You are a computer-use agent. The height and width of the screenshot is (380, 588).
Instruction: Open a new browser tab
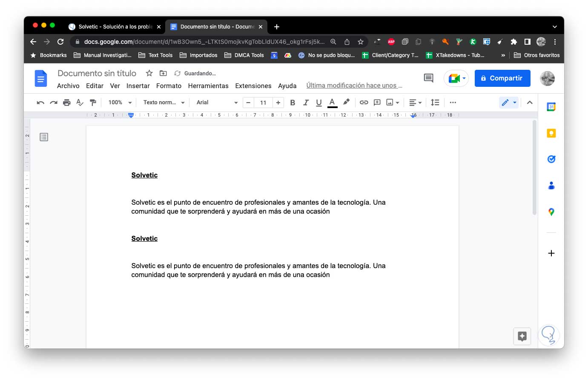pyautogui.click(x=277, y=27)
